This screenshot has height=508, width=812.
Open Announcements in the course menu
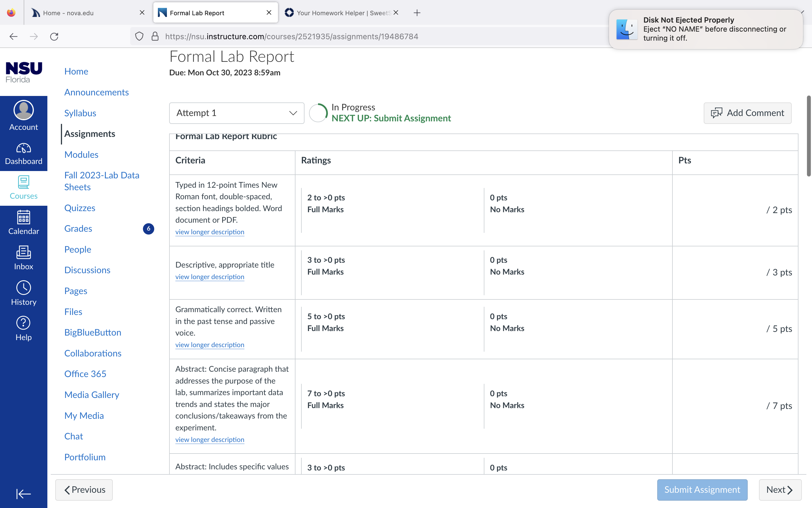pos(97,92)
